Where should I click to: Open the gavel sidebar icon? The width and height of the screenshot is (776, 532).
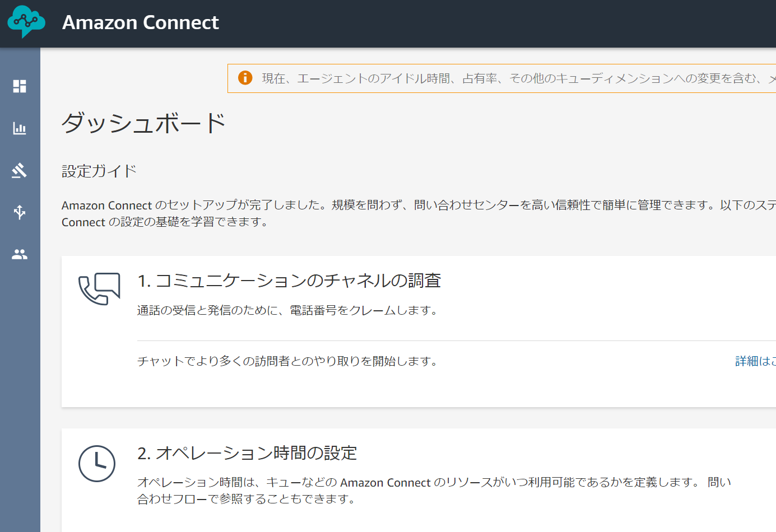[20, 170]
